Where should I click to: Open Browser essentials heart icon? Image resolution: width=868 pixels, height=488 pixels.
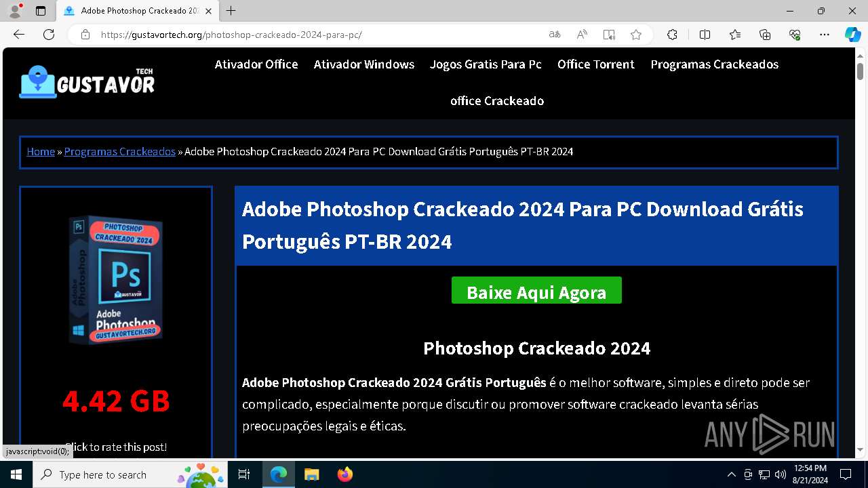pyautogui.click(x=795, y=35)
